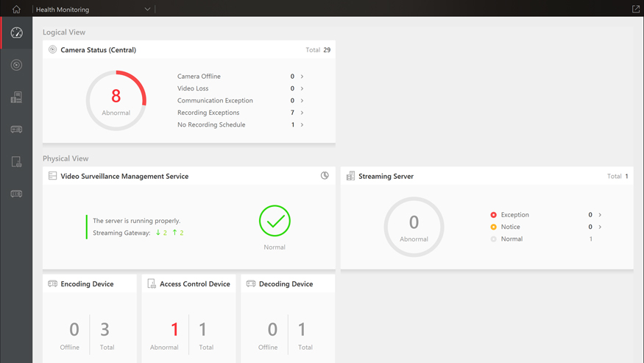This screenshot has height=363, width=644.
Task: Expand Camera Offline details arrow
Action: point(302,77)
